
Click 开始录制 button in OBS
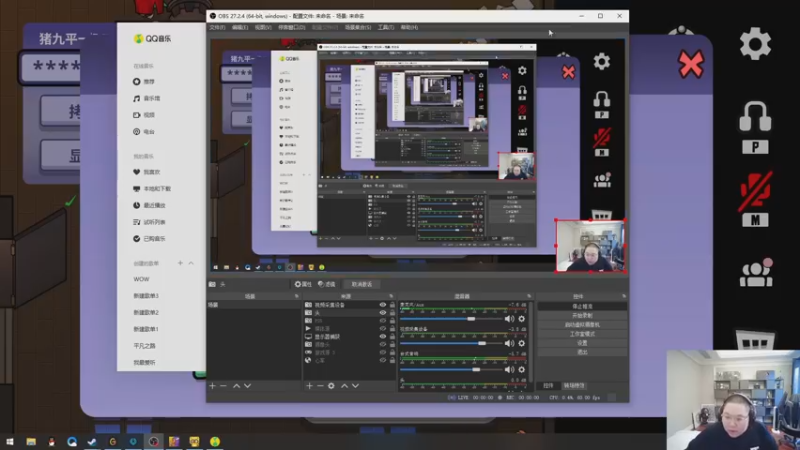click(x=582, y=316)
